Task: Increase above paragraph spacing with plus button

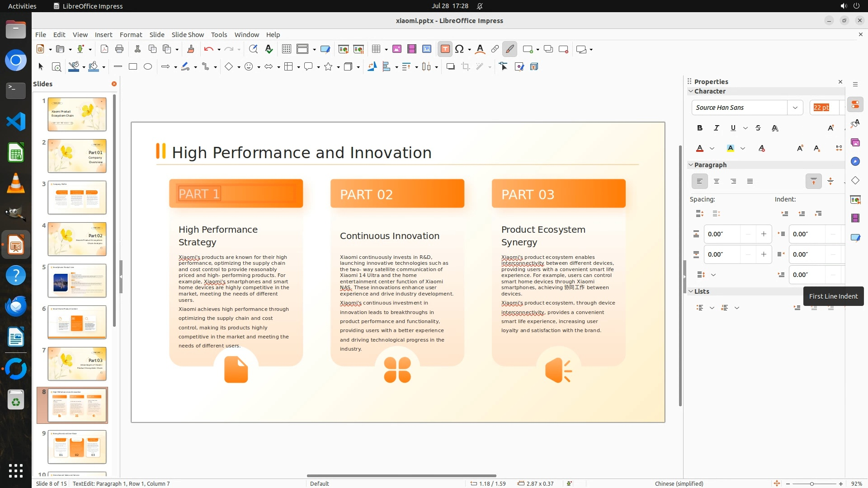Action: click(x=764, y=234)
